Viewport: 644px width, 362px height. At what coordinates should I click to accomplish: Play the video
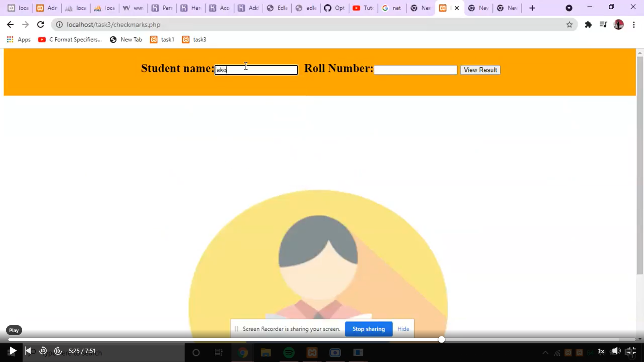pyautogui.click(x=12, y=351)
